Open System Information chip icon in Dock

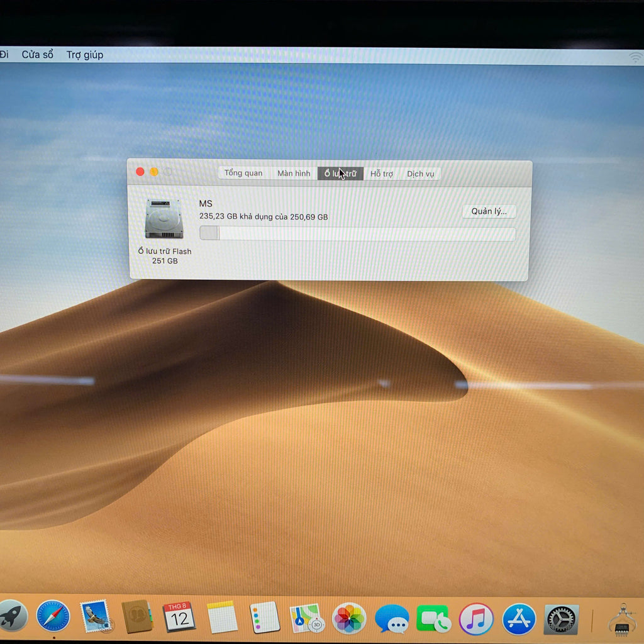click(623, 620)
